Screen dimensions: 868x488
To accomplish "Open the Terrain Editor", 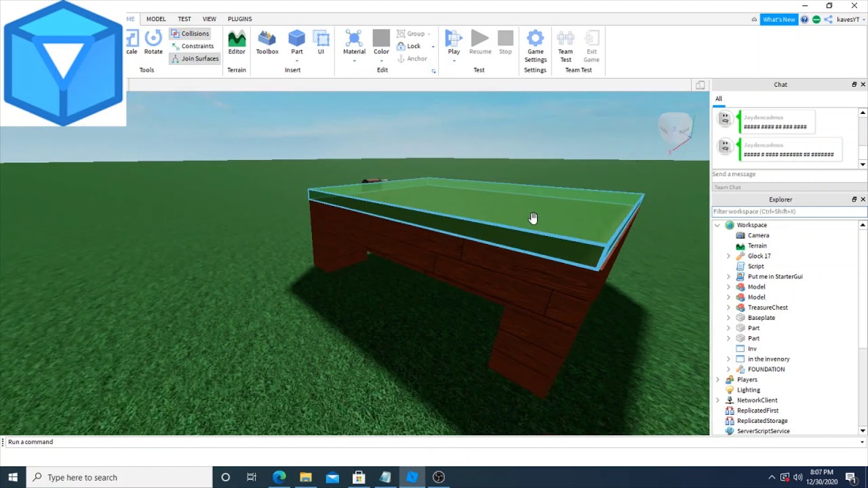I will pos(237,43).
